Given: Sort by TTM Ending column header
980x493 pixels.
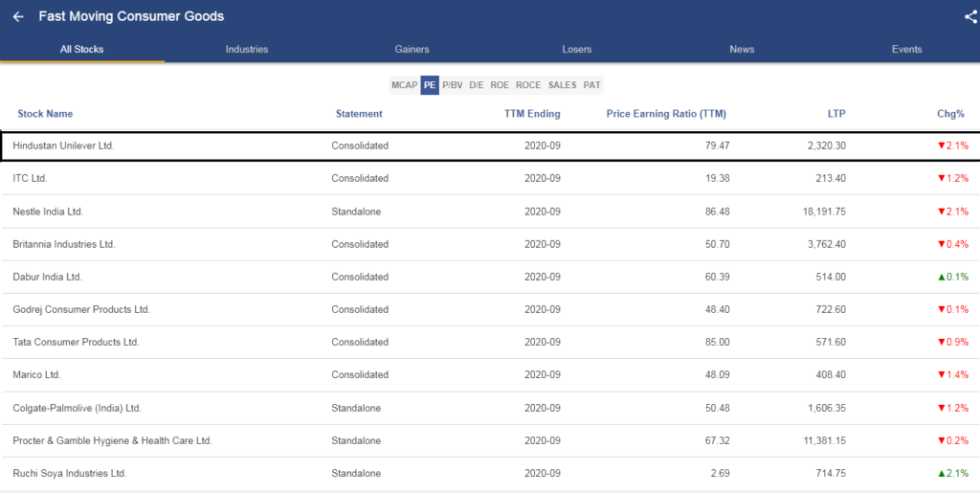Looking at the screenshot, I should pyautogui.click(x=532, y=114).
